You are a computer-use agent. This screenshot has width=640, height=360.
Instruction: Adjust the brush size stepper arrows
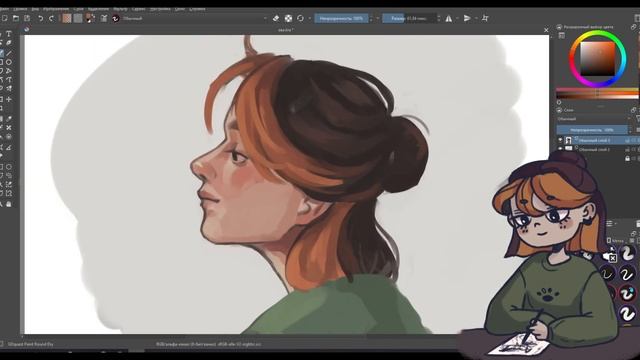coord(439,18)
